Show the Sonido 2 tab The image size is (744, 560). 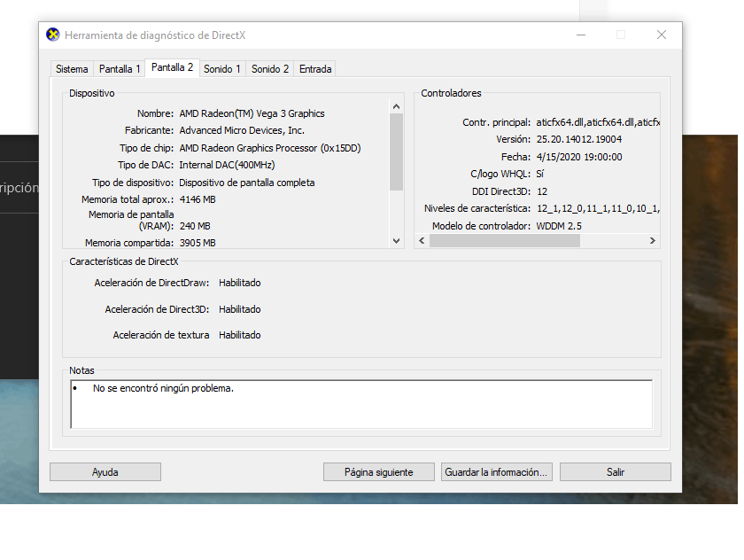270,69
